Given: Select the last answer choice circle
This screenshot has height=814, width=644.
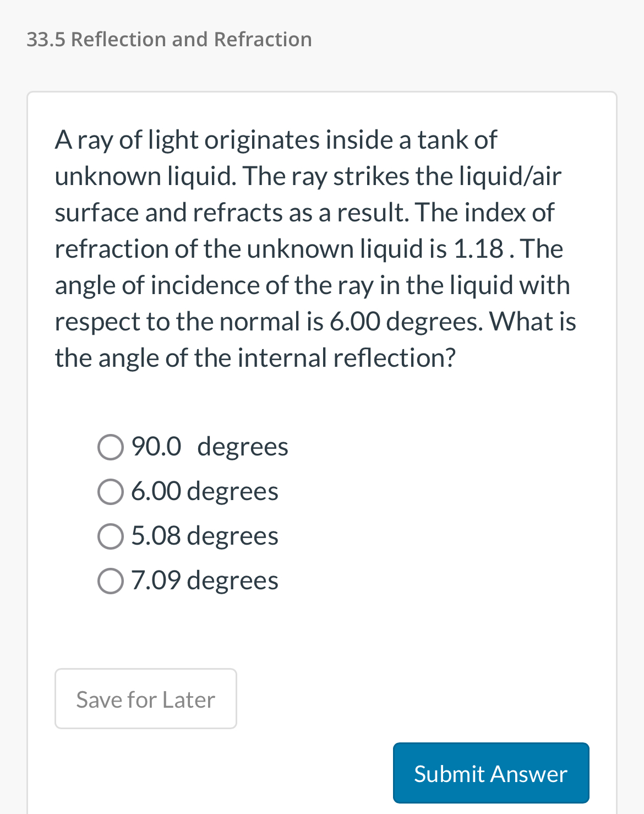Looking at the screenshot, I should point(110,580).
